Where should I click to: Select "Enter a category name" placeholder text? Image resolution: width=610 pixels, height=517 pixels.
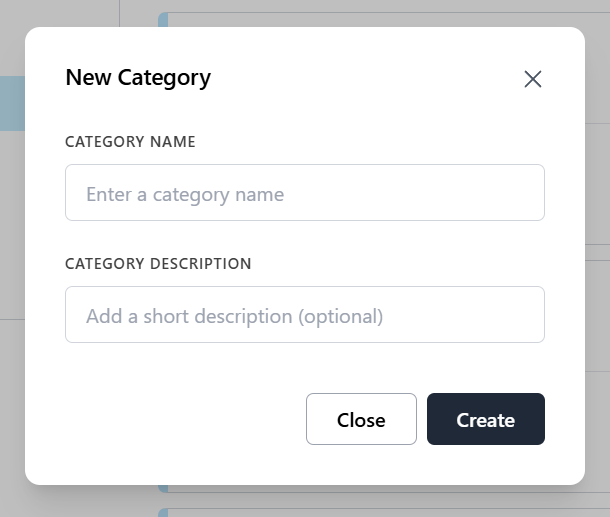(x=185, y=194)
